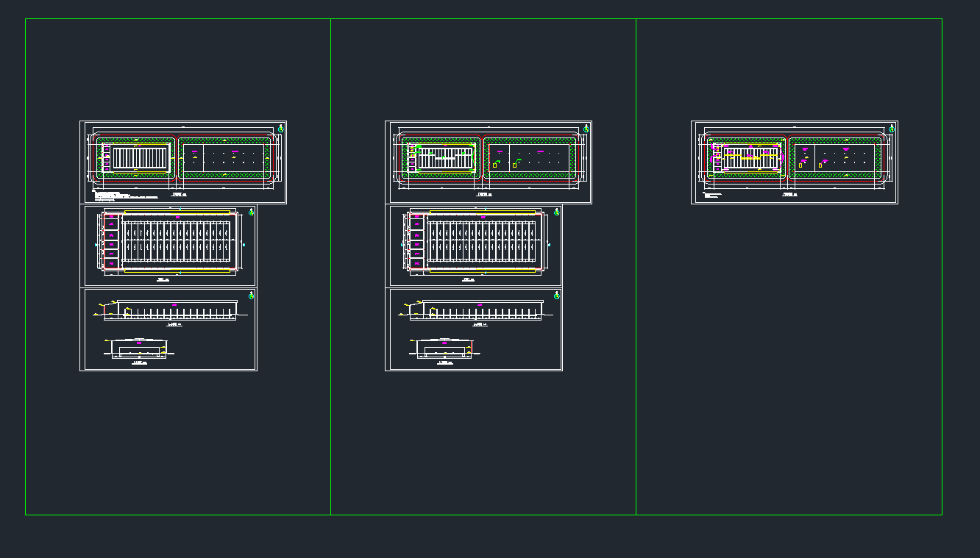This screenshot has height=558, width=980.
Task: Pick left yellow box in middle site plan
Action: click(494, 165)
